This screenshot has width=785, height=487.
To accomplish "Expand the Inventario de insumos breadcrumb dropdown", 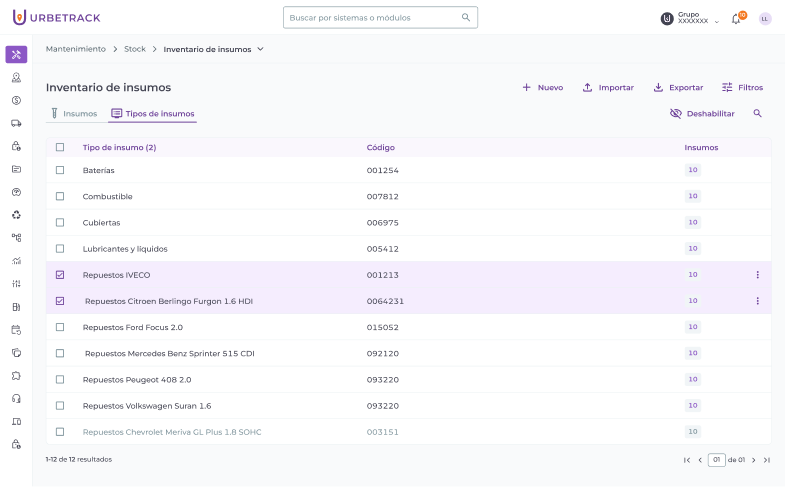I will tap(261, 49).
